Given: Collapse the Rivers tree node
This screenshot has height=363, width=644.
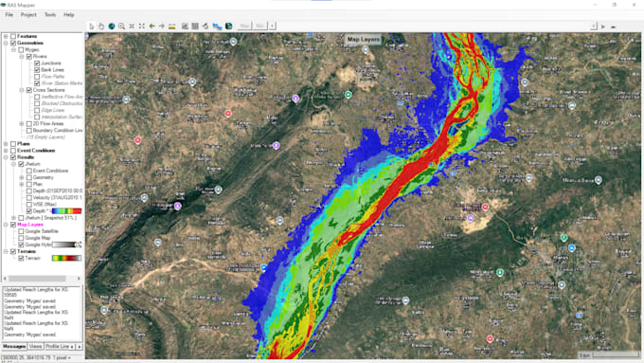Looking at the screenshot, I should point(22,57).
